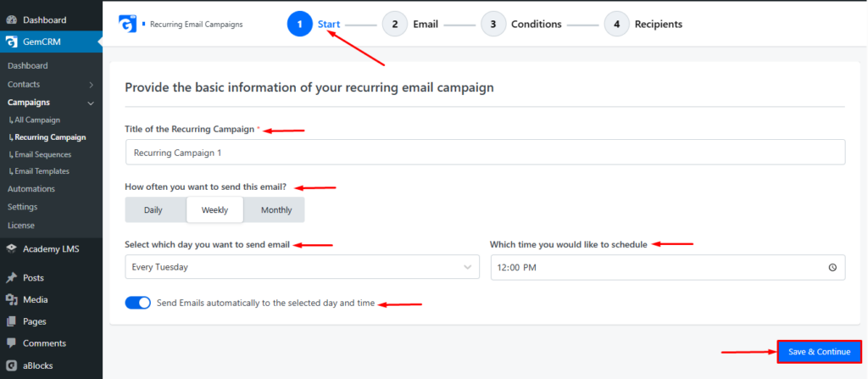This screenshot has width=868, height=379.
Task: Click the Comments bubble icon
Action: coord(12,343)
